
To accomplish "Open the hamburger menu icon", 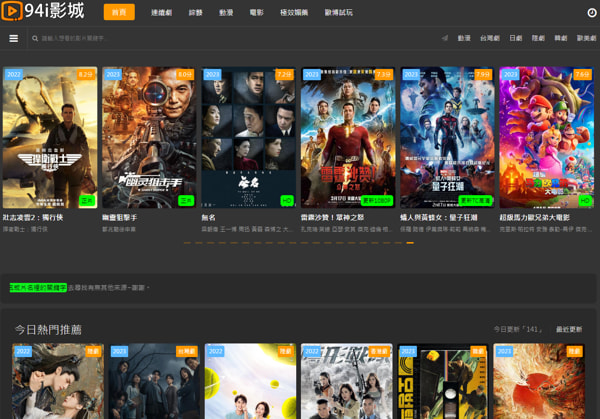I will (x=13, y=38).
